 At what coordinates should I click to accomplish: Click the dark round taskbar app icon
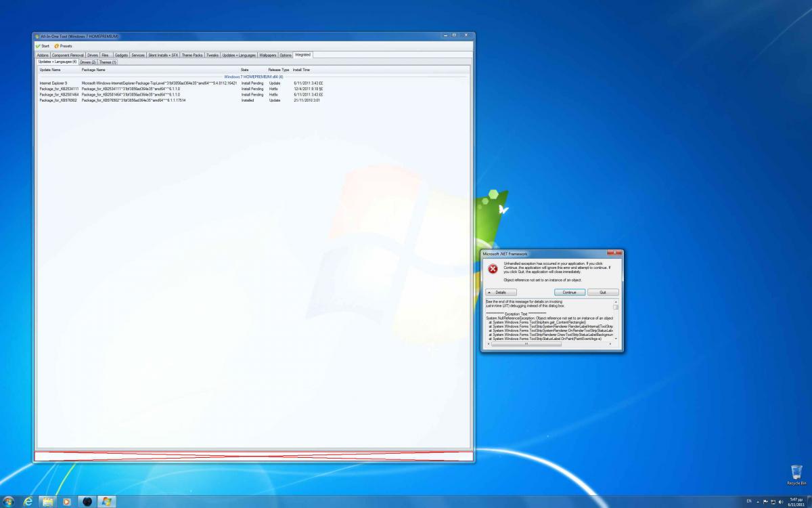pos(87,501)
